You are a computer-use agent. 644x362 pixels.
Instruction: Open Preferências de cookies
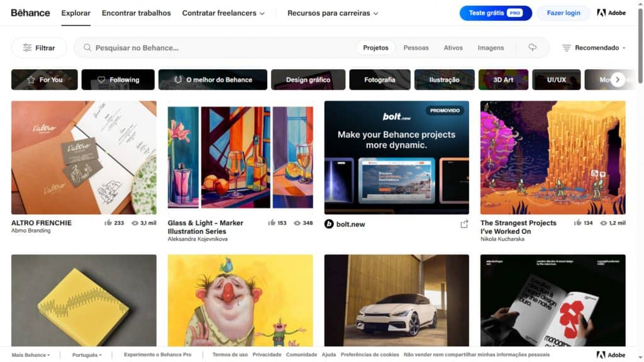pos(370,354)
